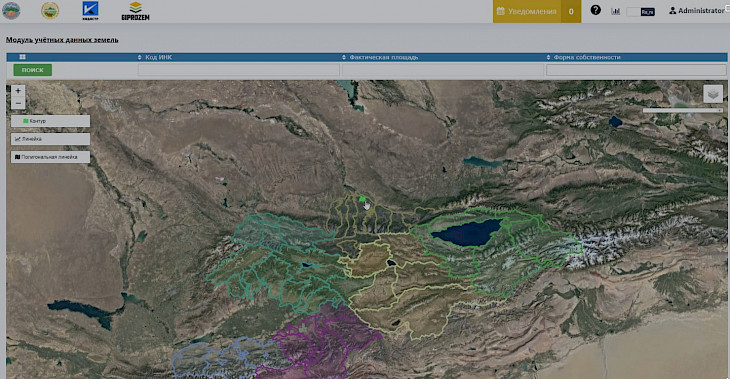Open the statistics bar chart icon
Image resolution: width=730 pixels, height=379 pixels.
[615, 11]
